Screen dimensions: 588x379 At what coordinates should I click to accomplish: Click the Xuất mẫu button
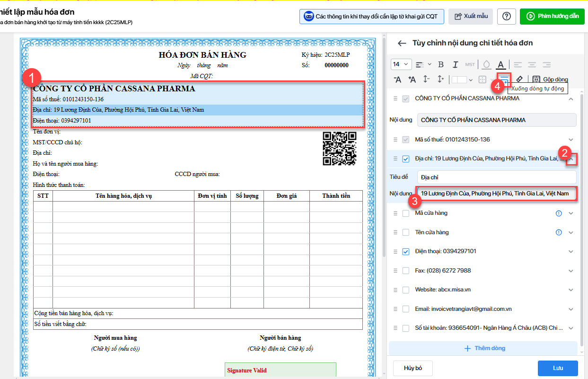click(471, 16)
